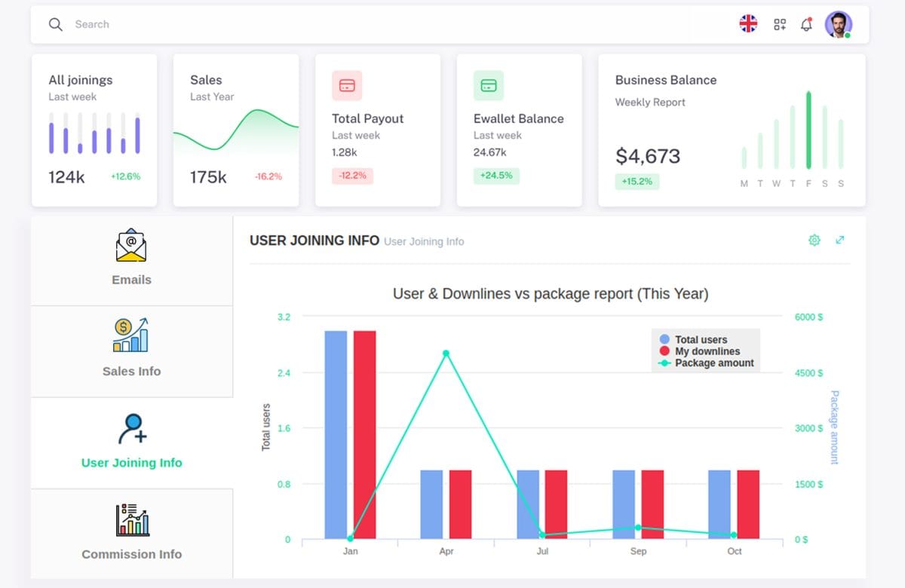Switch to Commission Info section
Viewport: 905px width, 588px height.
[x=131, y=554]
